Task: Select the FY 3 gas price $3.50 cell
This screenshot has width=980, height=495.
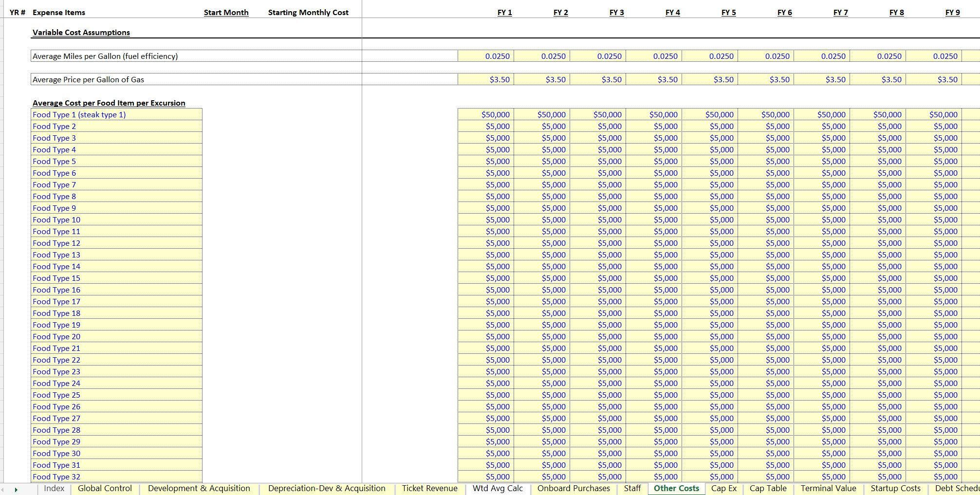Action: (x=598, y=79)
